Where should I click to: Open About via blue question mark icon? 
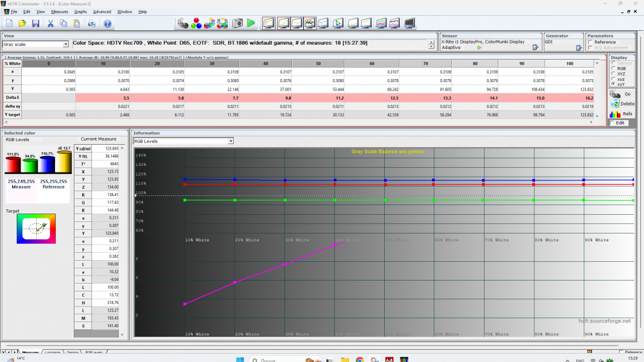pos(107,24)
